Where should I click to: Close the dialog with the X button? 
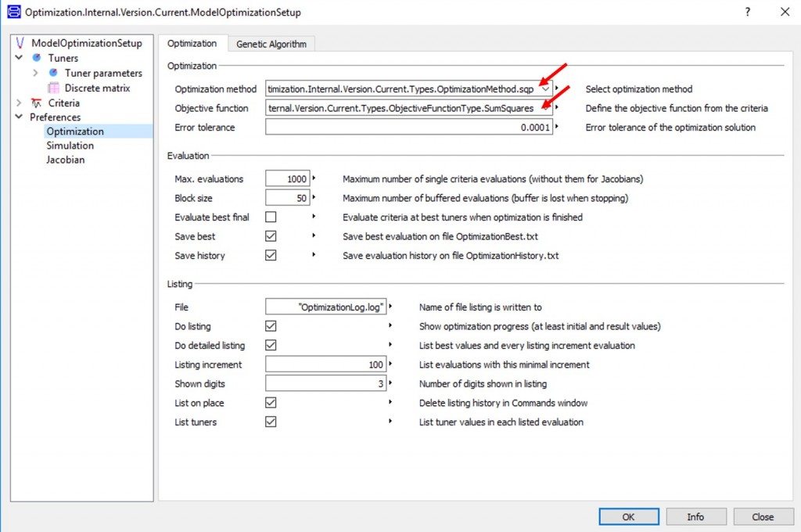785,12
